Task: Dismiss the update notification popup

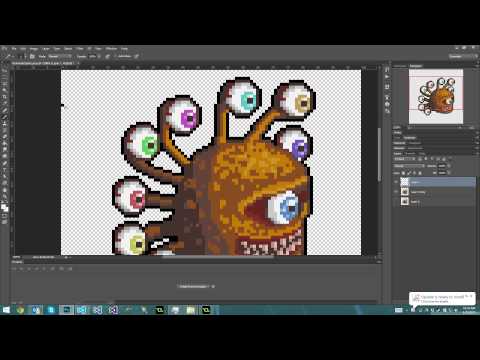Action: (x=471, y=296)
